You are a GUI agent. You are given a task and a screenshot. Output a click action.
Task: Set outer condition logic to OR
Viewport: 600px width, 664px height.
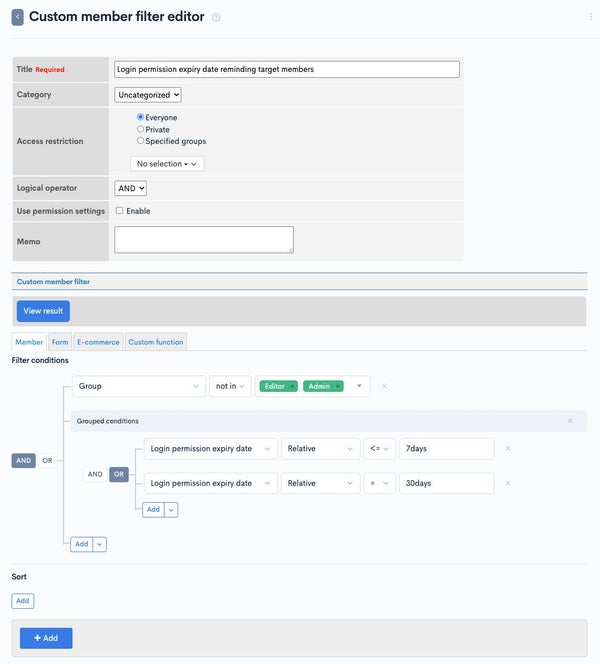point(47,460)
